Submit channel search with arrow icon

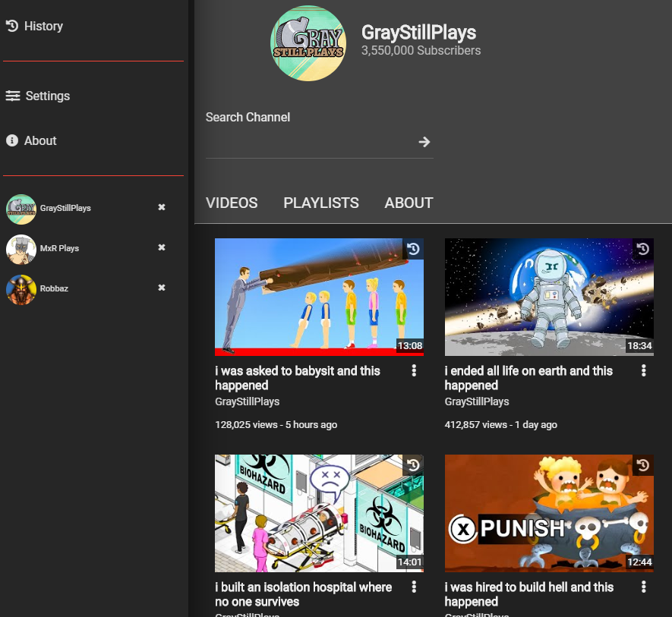coord(424,142)
